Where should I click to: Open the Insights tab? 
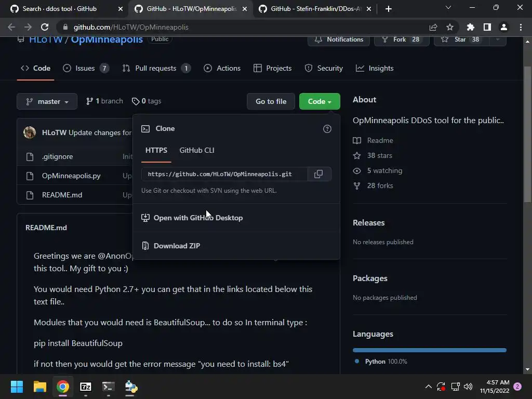375,68
